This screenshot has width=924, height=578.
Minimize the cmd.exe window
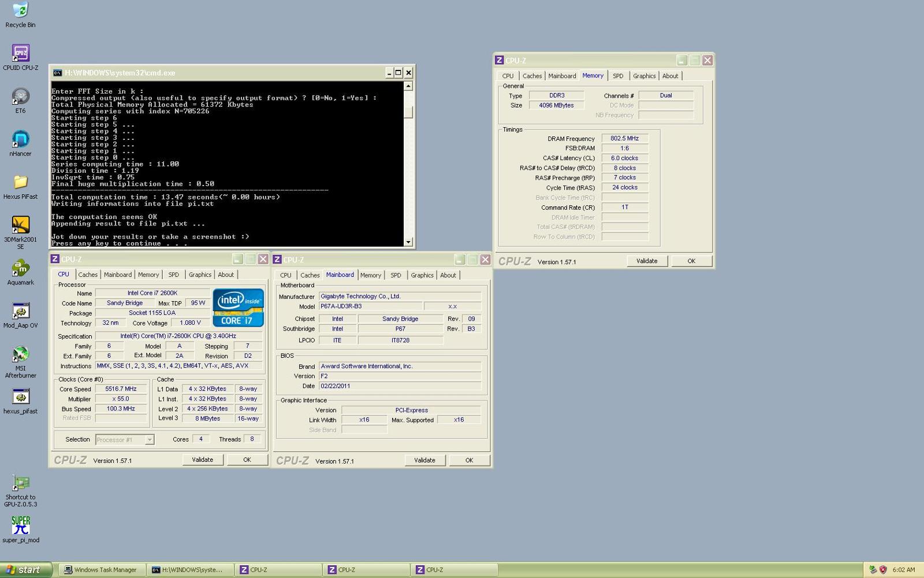pos(389,73)
